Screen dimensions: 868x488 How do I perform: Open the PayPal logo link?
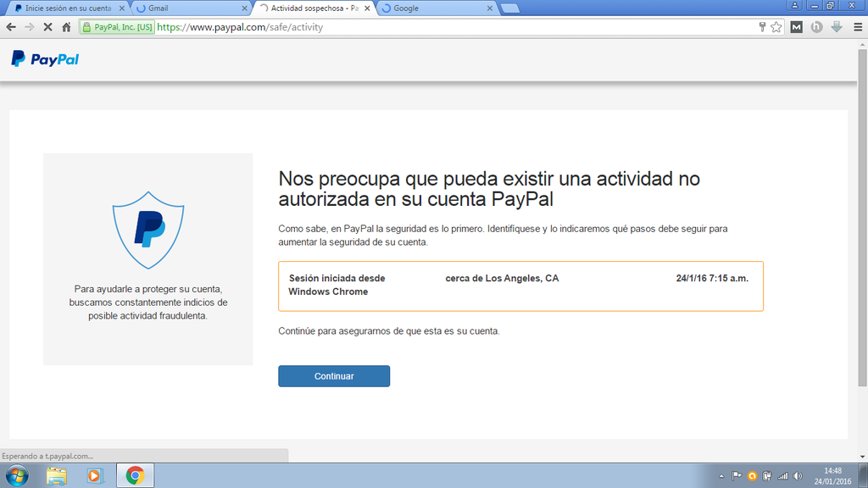pyautogui.click(x=45, y=59)
